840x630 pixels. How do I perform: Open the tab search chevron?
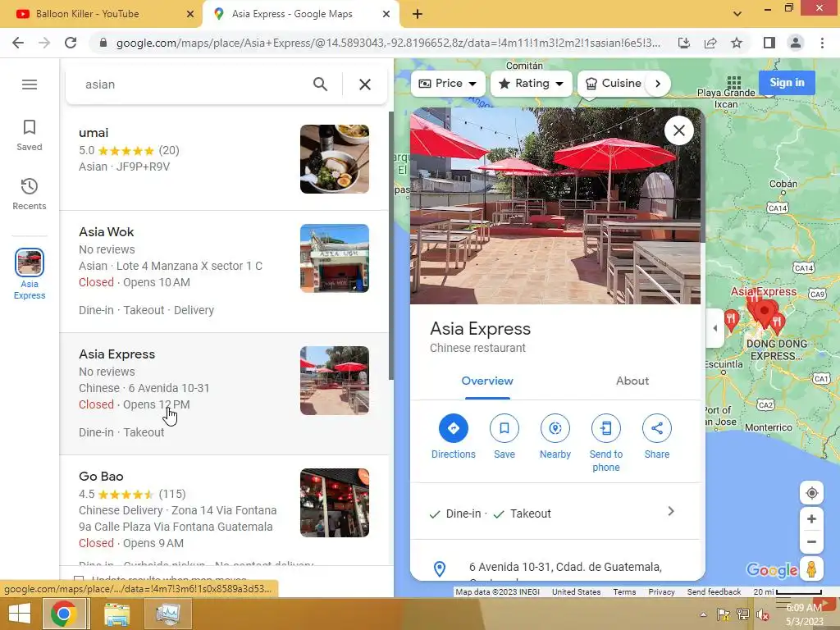(x=737, y=14)
